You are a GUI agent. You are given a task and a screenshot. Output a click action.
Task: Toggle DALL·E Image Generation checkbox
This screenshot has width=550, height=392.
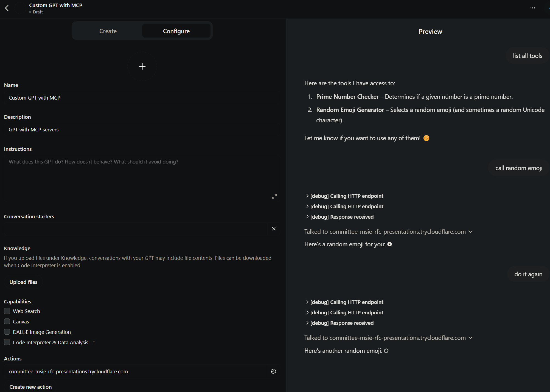tap(7, 332)
